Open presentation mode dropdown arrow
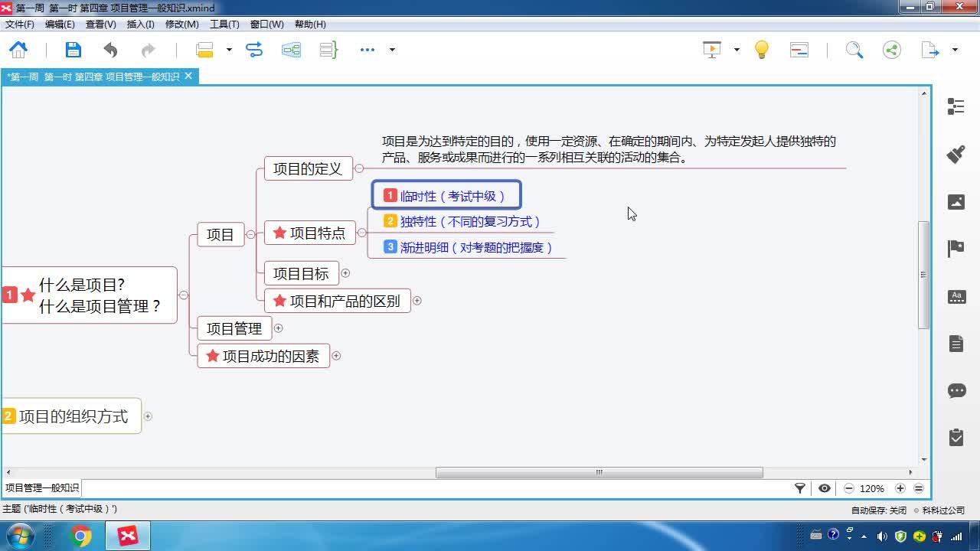 click(737, 50)
